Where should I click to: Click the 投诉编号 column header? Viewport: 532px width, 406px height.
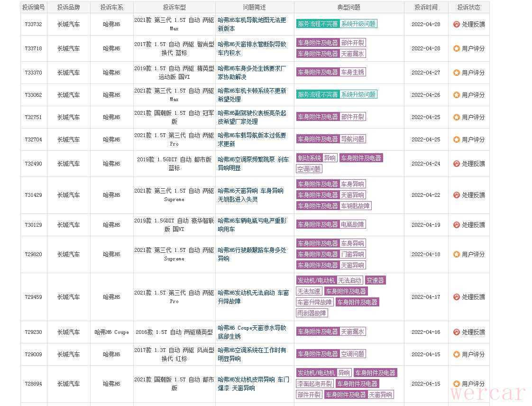click(34, 7)
